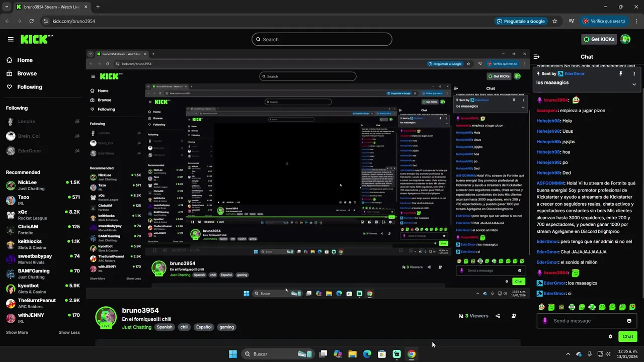Open the Chrome three-dot menu
This screenshot has height=362, width=644.
pos(635,21)
